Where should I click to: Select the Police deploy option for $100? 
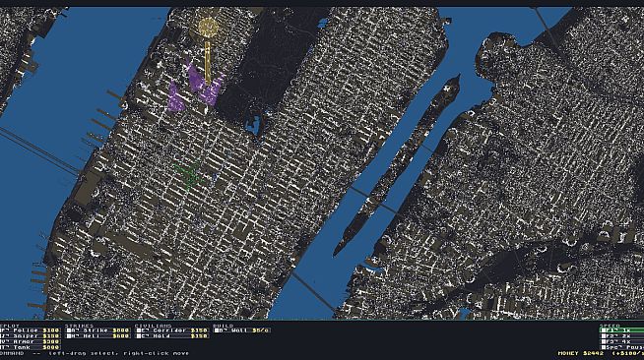pyautogui.click(x=30, y=330)
